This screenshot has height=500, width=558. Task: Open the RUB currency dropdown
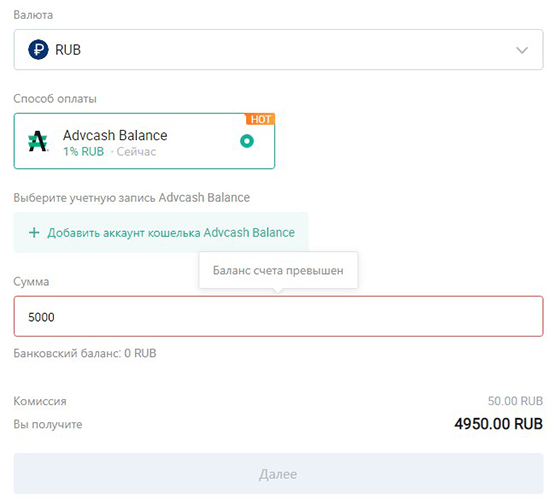point(278,49)
